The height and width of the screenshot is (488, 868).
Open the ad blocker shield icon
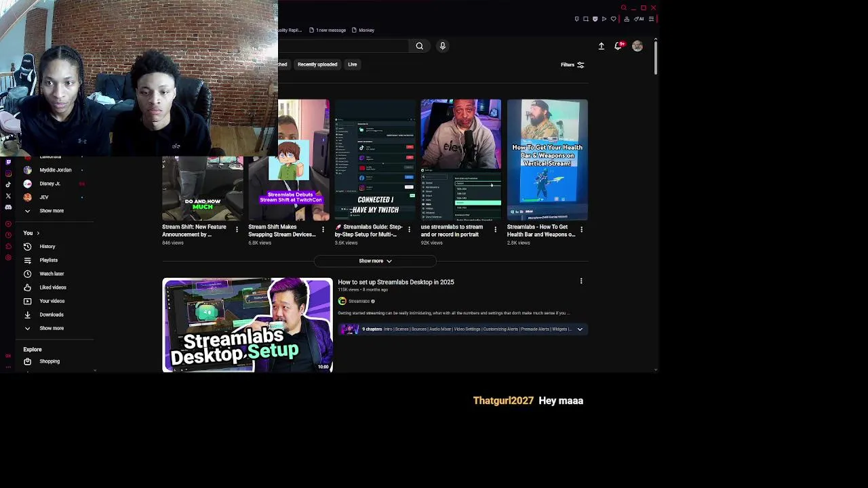tap(595, 18)
